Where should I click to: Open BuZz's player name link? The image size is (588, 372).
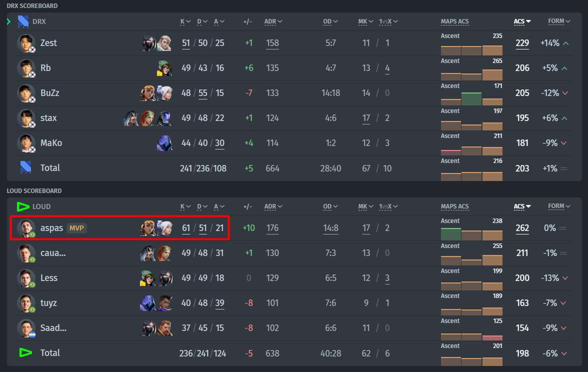[x=50, y=93]
